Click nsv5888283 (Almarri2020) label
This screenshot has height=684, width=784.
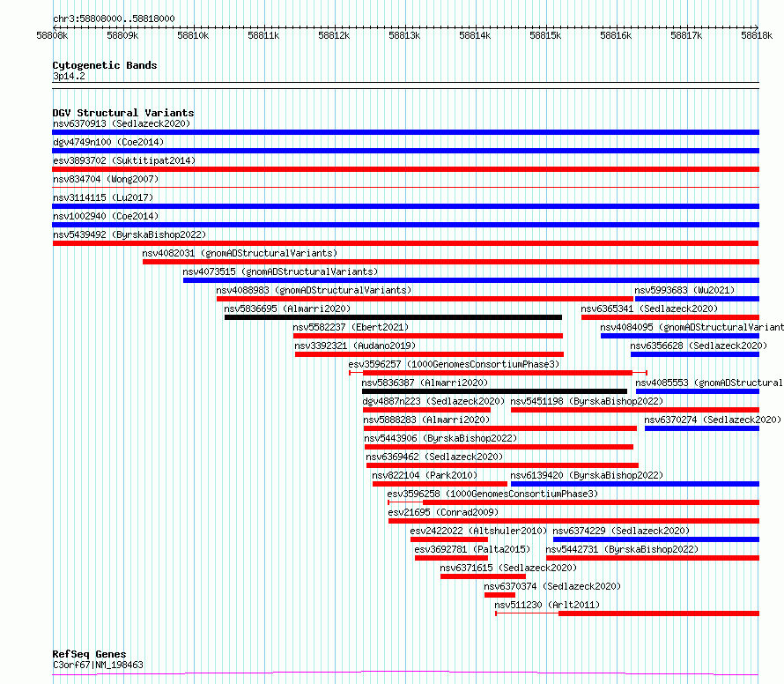(x=427, y=420)
